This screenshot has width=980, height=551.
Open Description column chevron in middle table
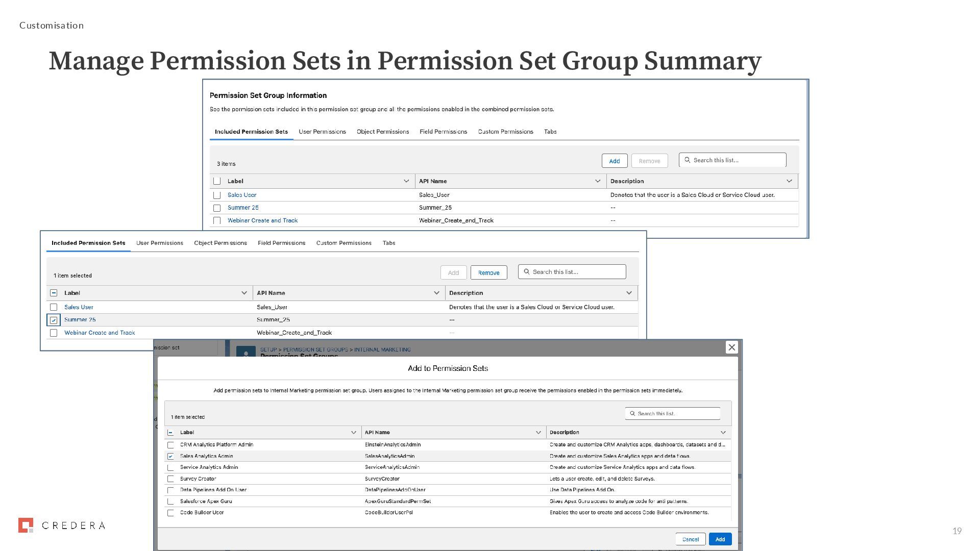pos(629,293)
